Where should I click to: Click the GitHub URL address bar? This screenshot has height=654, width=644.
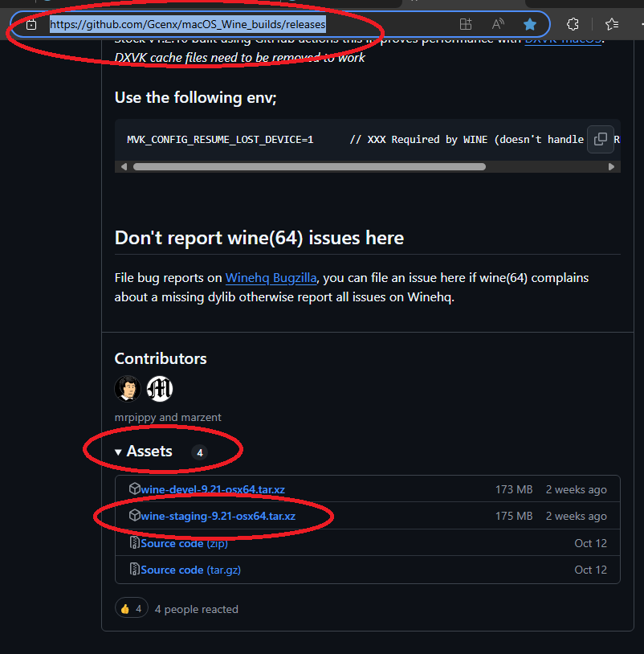[241, 24]
